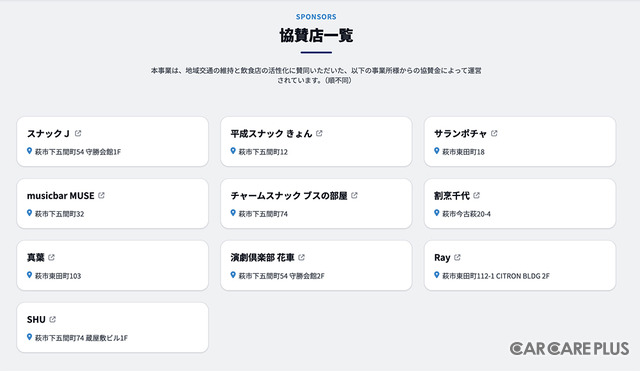Click map pin icon beside 萩市下五間町12
This screenshot has height=371, width=640.
click(x=233, y=151)
